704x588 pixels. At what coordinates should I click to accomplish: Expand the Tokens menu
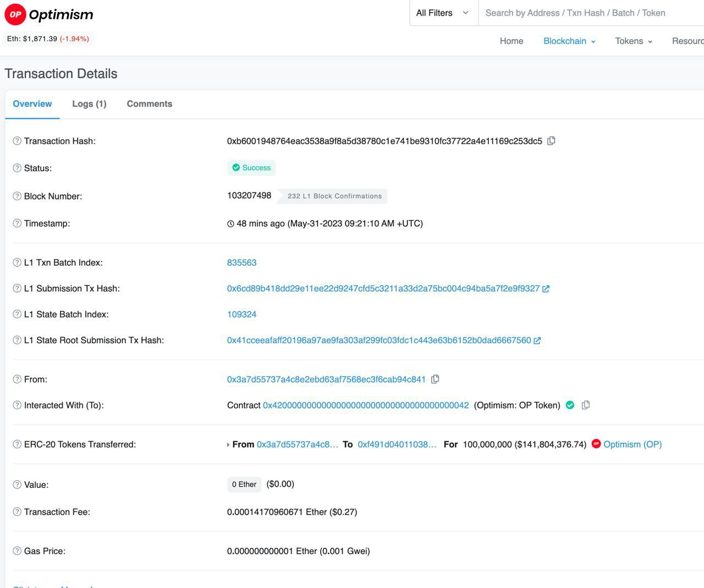pos(634,41)
